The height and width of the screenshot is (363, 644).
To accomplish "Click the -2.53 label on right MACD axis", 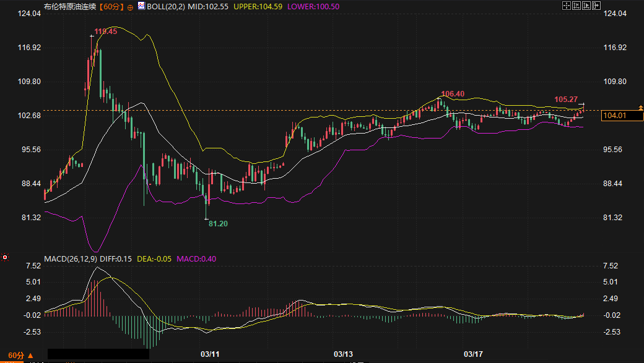I will 612,332.
